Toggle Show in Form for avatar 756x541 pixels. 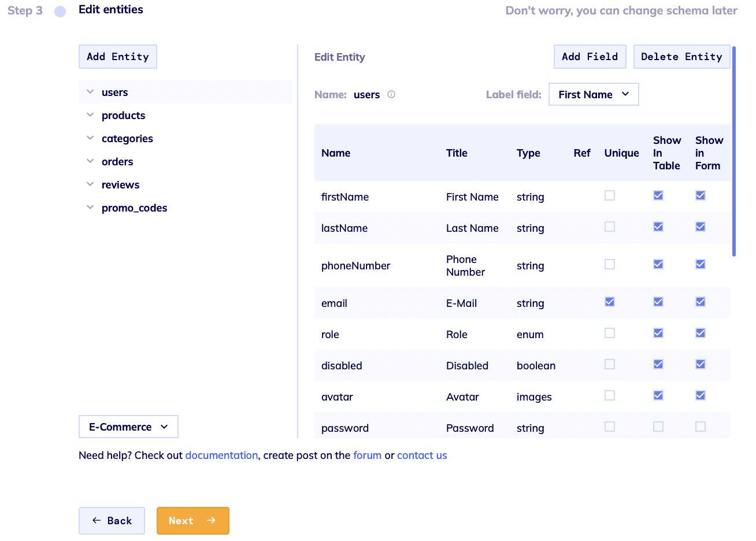[x=701, y=395]
